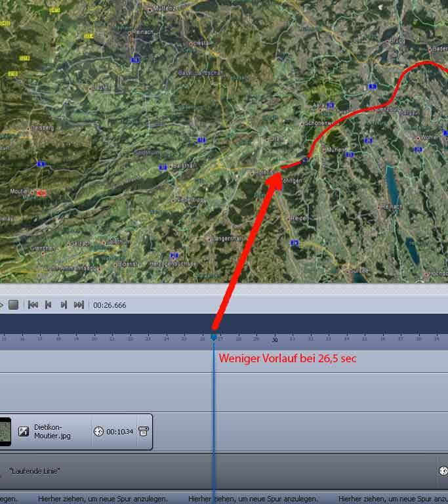Step back to the previous frame
This screenshot has width=448, height=504.
tap(49, 304)
